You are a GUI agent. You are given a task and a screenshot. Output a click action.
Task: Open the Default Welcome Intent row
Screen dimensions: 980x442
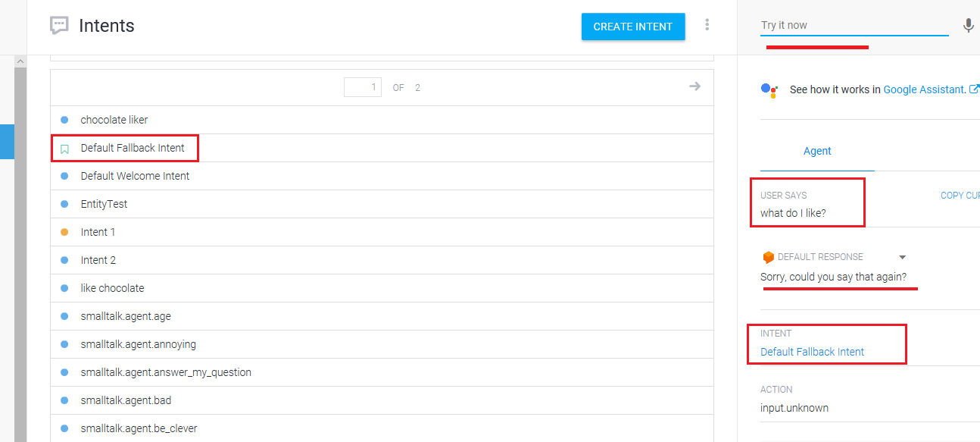pos(135,176)
